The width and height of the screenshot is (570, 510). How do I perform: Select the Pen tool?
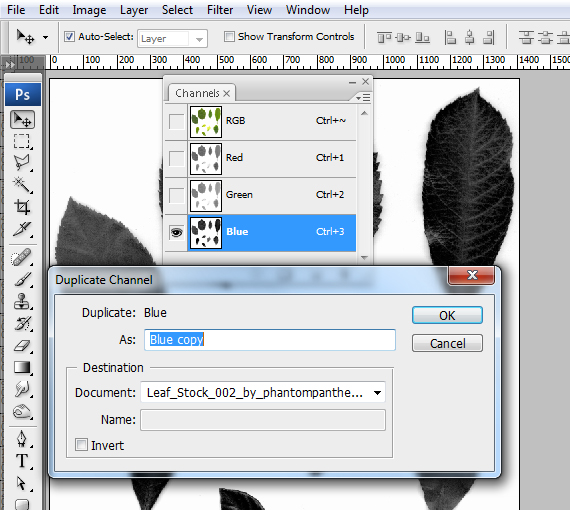22,439
